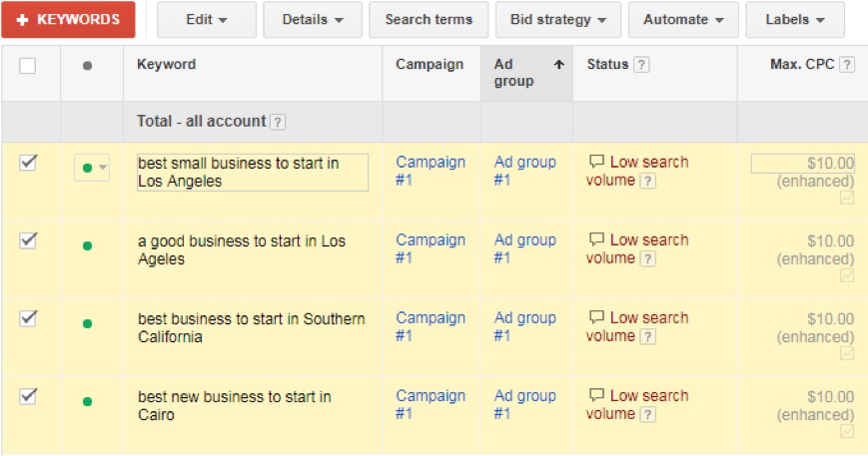Open the Automate dropdown menu
868x456 pixels.
683,19
